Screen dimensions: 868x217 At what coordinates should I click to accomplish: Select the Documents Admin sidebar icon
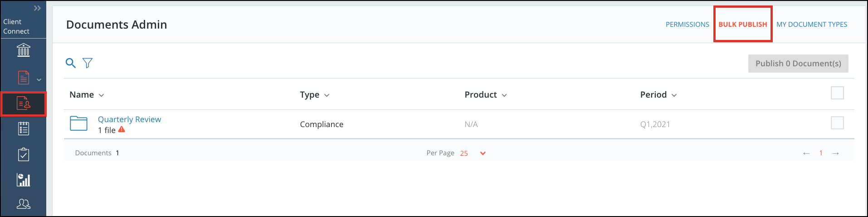24,104
